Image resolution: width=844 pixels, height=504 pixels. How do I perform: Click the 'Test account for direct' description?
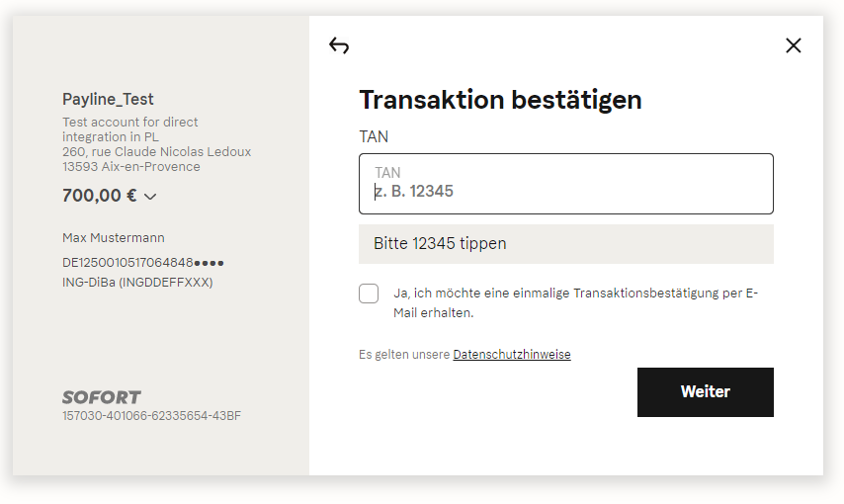point(130,123)
